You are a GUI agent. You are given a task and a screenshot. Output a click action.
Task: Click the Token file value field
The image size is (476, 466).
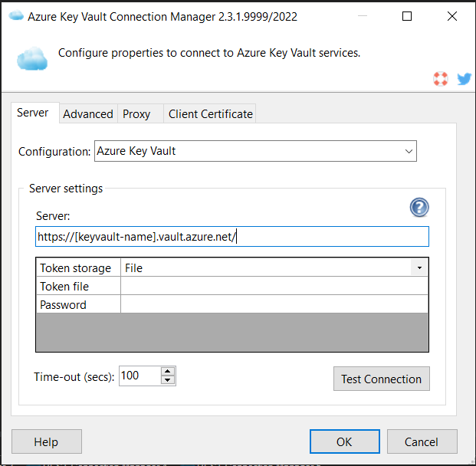tap(274, 287)
